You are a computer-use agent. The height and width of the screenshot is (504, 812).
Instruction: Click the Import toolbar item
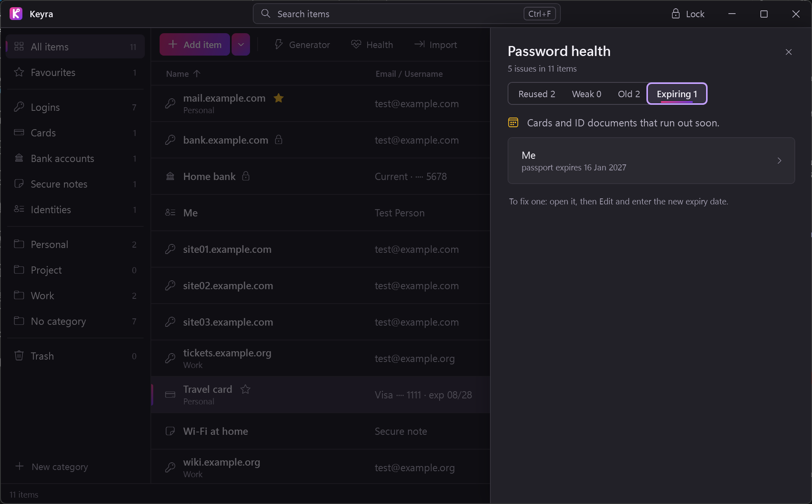[x=436, y=45]
